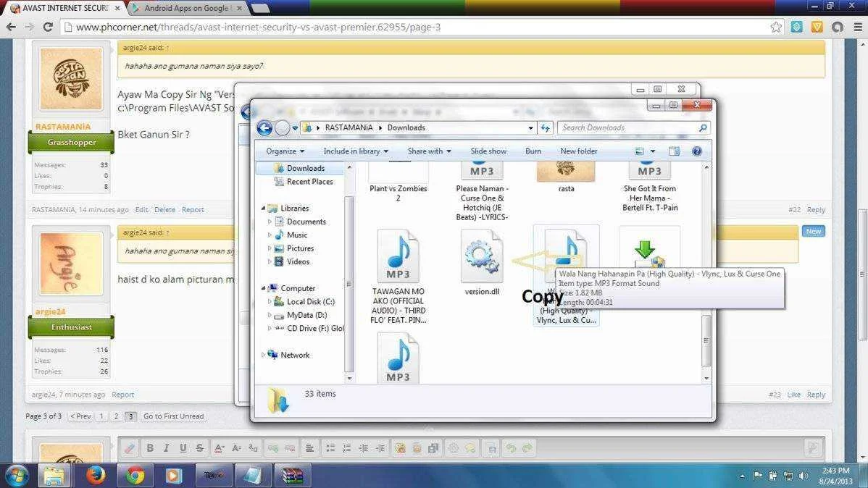This screenshot has height=488, width=868.
Task: Click RASTAMANiA in the address breadcrumb
Action: 349,128
